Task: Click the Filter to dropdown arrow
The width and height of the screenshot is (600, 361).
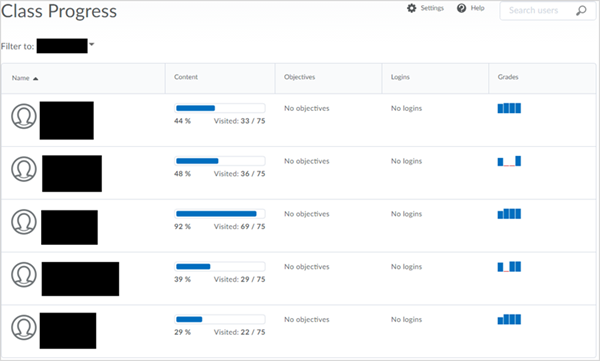Action: 91,44
